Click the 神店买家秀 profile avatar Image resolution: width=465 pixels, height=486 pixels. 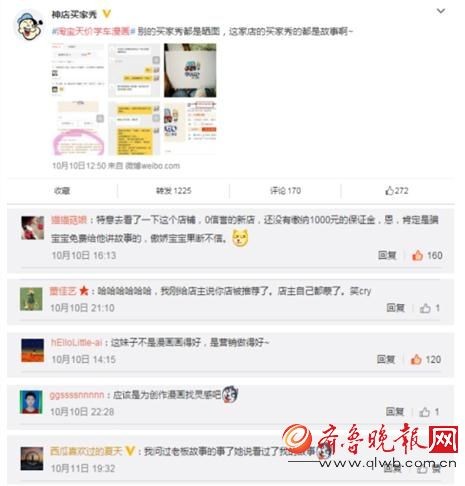pos(30,26)
